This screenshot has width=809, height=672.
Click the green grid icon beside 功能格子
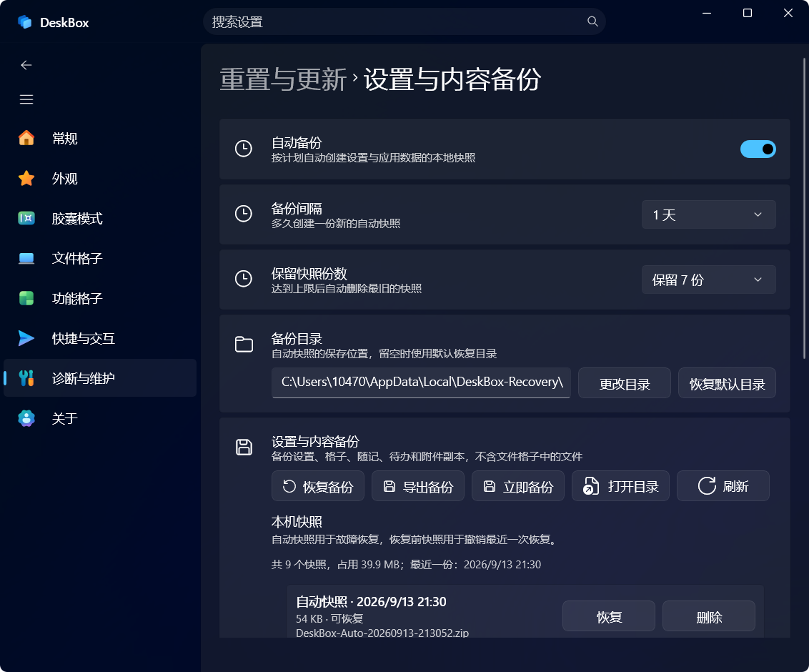26,298
